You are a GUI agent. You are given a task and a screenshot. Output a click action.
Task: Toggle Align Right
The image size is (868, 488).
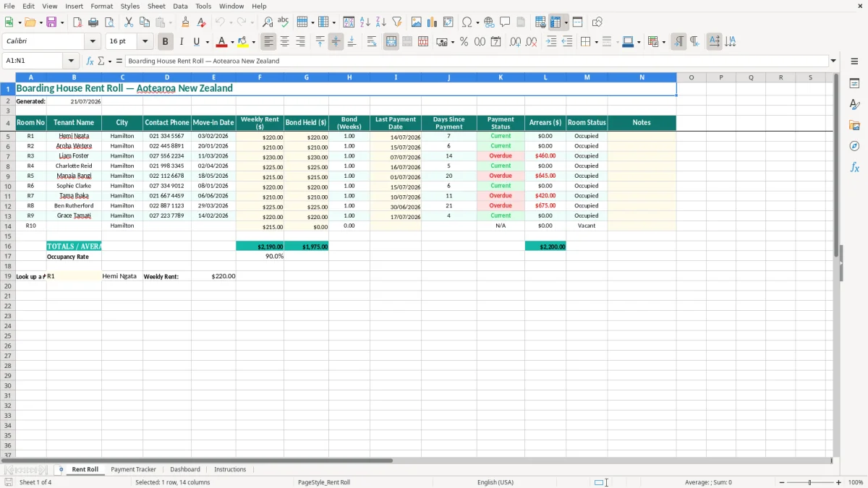point(301,42)
